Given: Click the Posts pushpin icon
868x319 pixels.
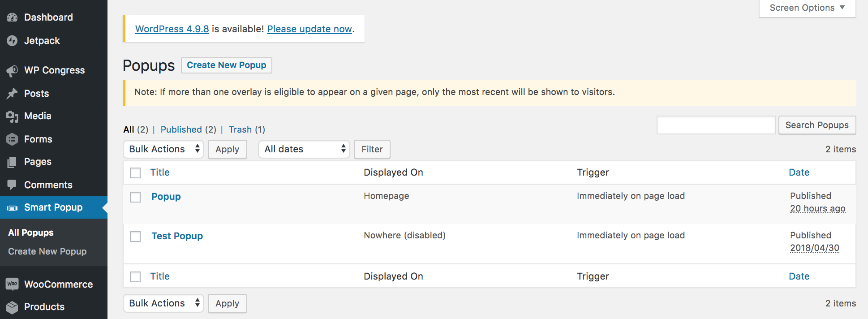Looking at the screenshot, I should 12,94.
